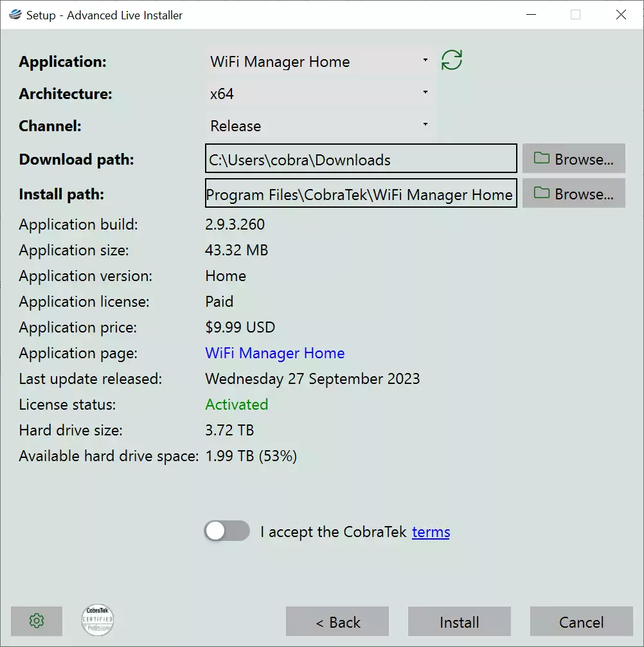Open the Application dropdown (WiFi Manager Home)

(x=319, y=62)
